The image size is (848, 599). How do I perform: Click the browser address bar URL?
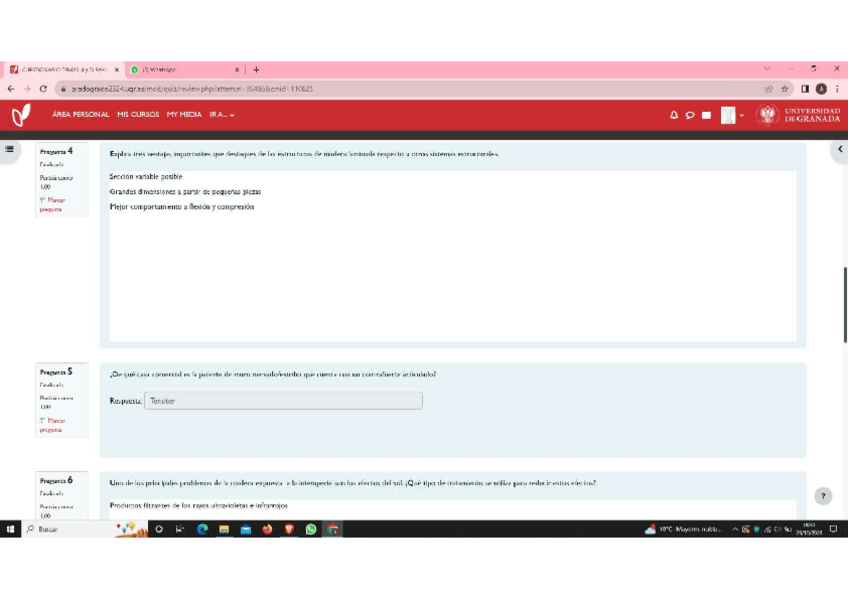(192, 89)
